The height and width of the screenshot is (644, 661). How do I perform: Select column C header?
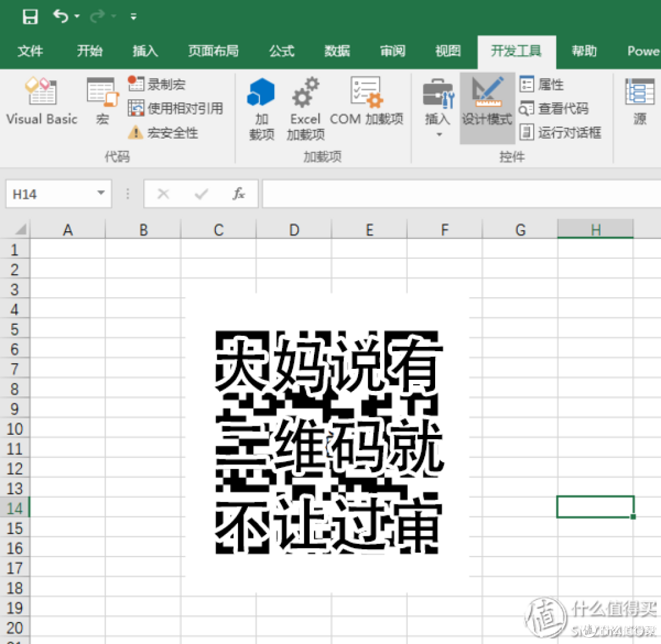[x=218, y=230]
